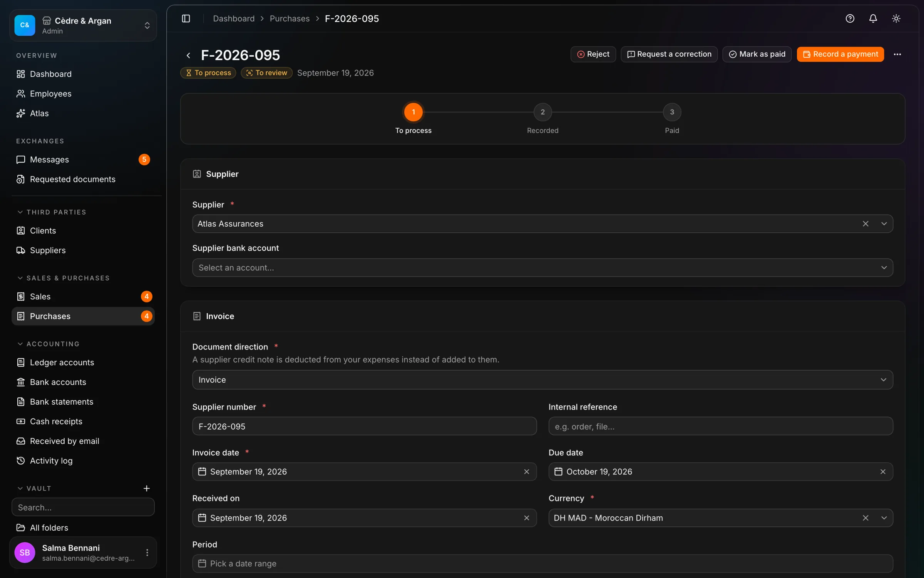Viewport: 924px width, 578px height.
Task: Click the To review status badge
Action: (266, 73)
